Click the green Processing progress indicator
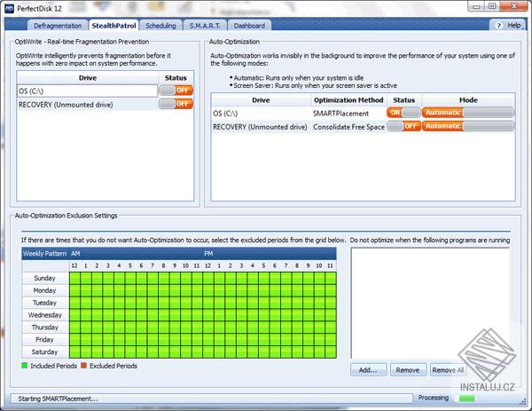 [x=467, y=398]
